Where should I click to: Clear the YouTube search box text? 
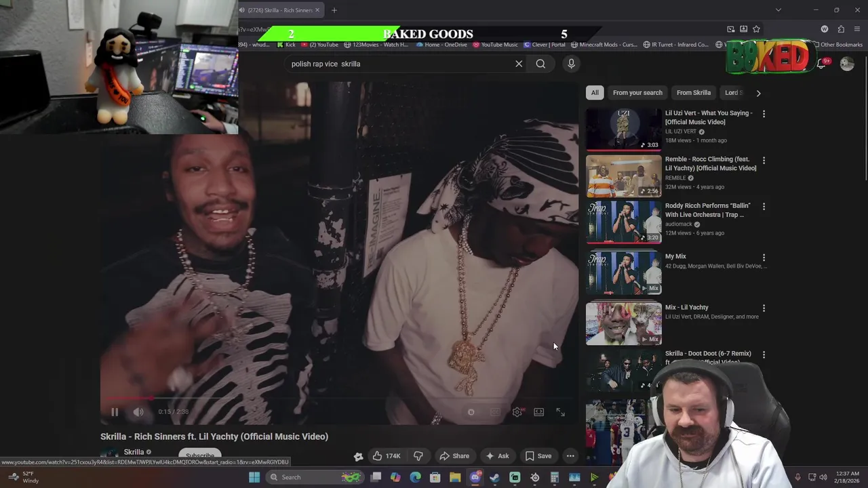click(519, 64)
